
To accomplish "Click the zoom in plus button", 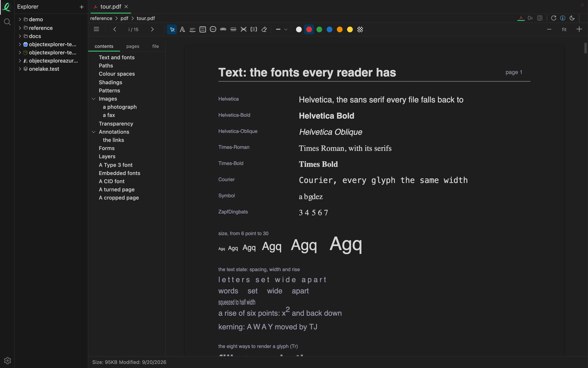I will point(579,29).
